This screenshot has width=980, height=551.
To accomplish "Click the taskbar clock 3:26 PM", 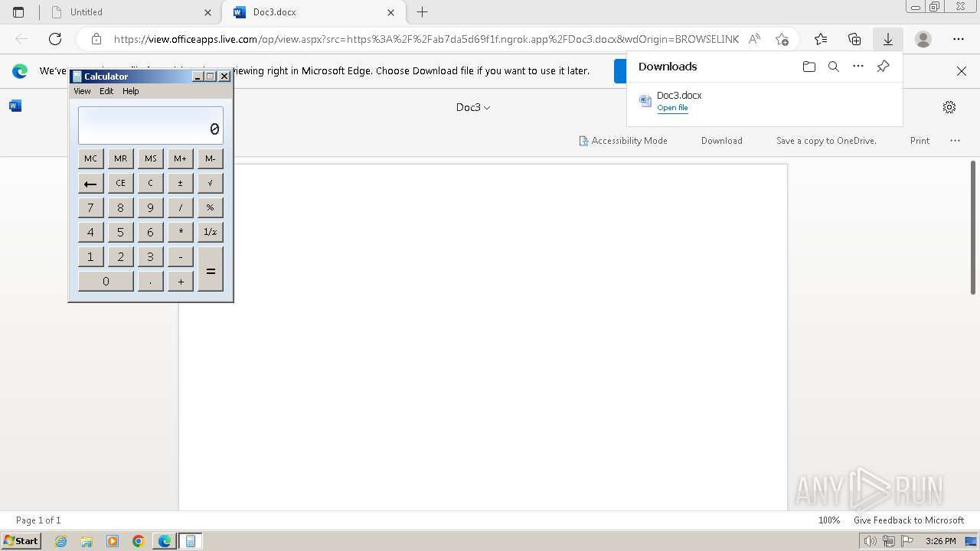I will (x=941, y=541).
